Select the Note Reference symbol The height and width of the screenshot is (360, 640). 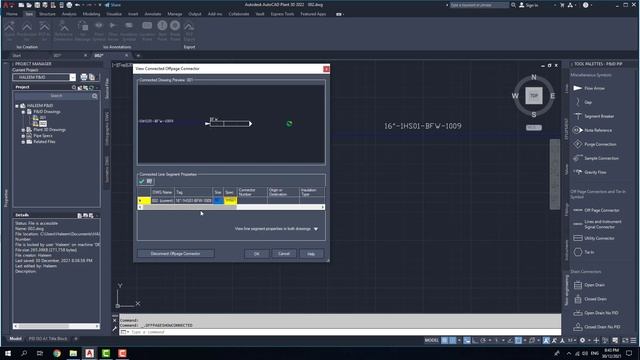pos(592,130)
